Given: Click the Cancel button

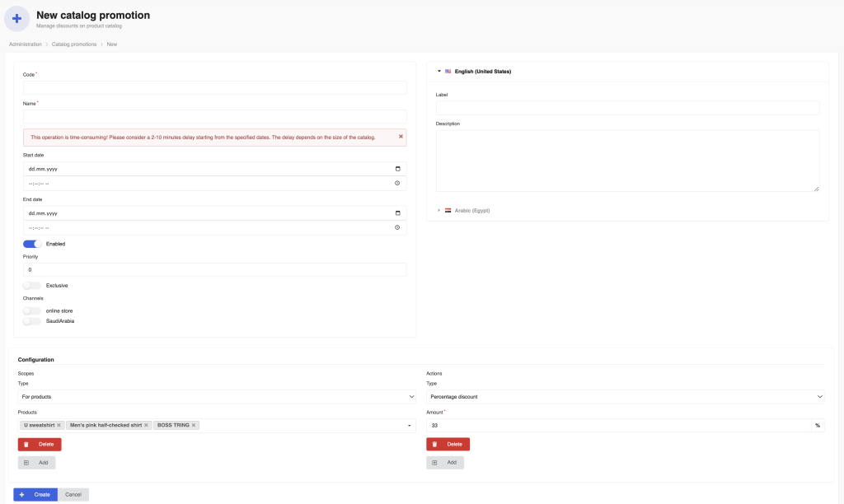Looking at the screenshot, I should pyautogui.click(x=73, y=494).
